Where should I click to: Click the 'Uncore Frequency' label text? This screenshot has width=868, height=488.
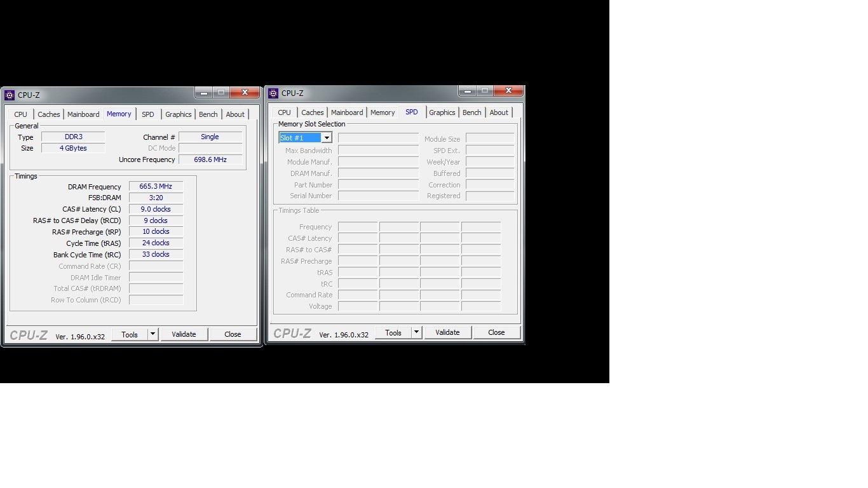[147, 160]
